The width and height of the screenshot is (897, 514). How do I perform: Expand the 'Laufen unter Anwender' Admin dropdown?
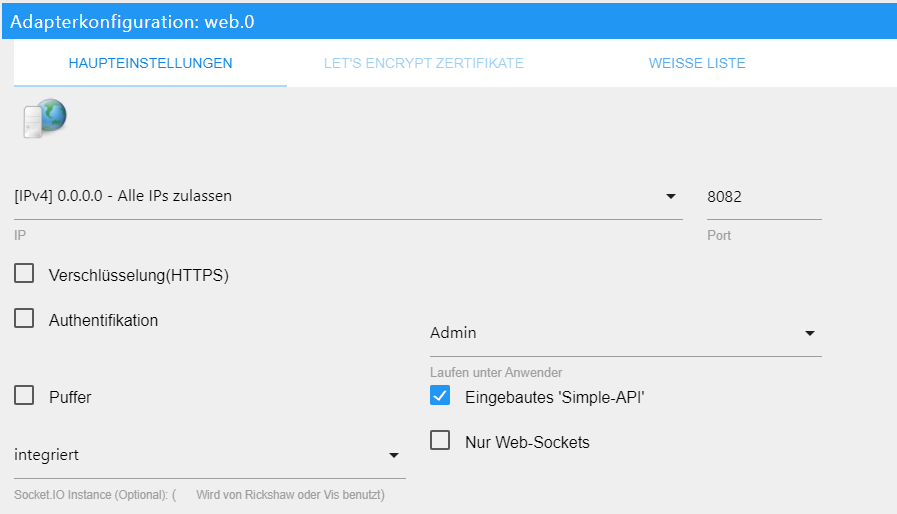click(x=809, y=333)
